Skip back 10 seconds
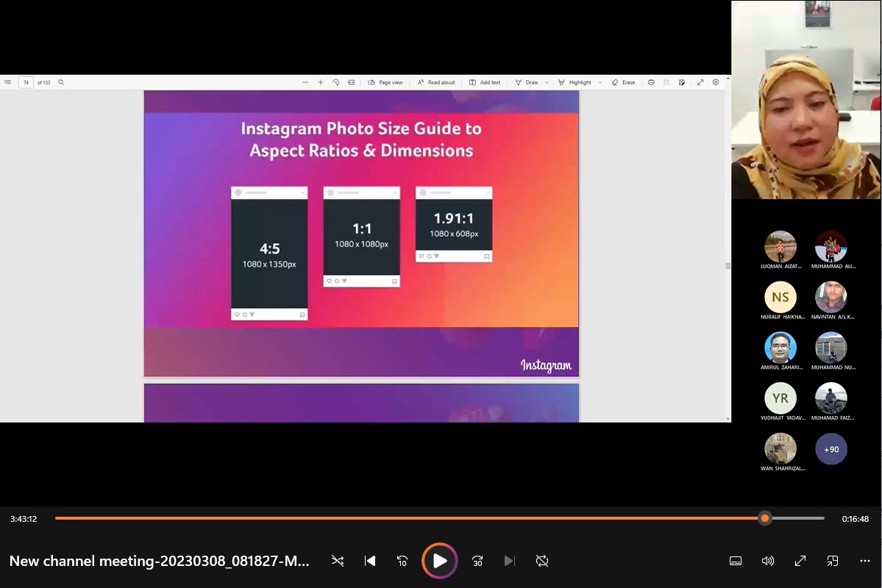 point(402,561)
